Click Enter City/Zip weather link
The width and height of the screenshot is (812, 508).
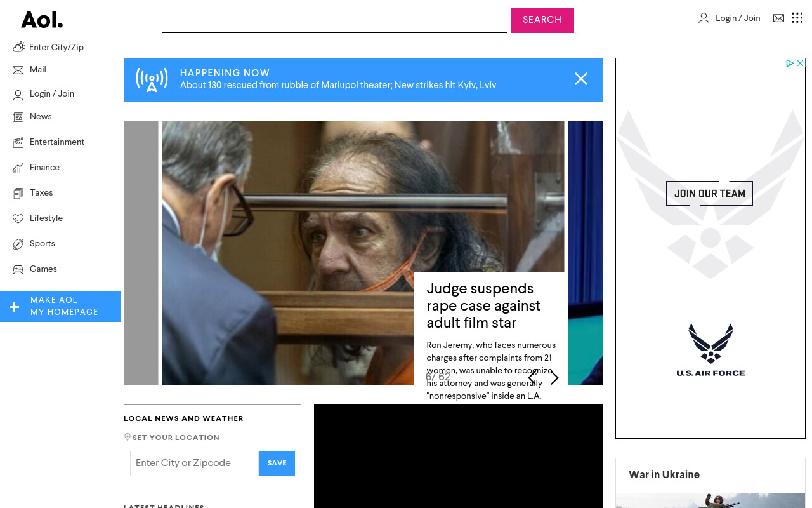56,47
